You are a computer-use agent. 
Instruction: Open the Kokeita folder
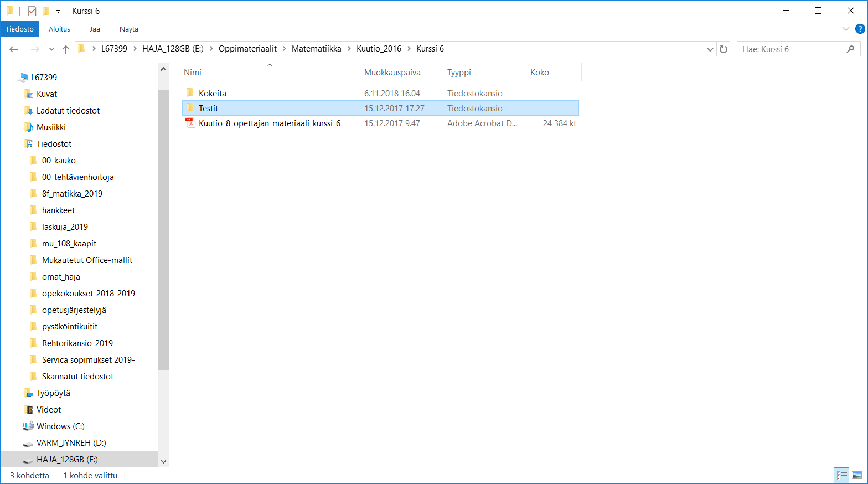click(x=212, y=94)
